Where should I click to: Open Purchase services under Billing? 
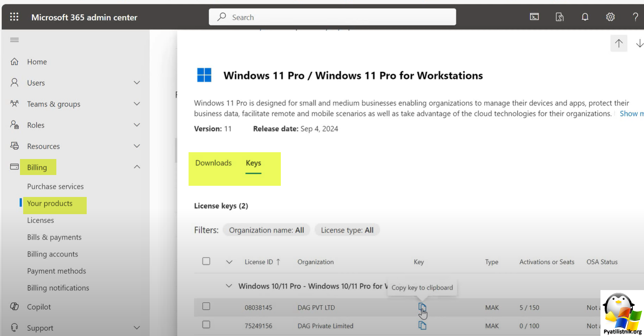(56, 187)
